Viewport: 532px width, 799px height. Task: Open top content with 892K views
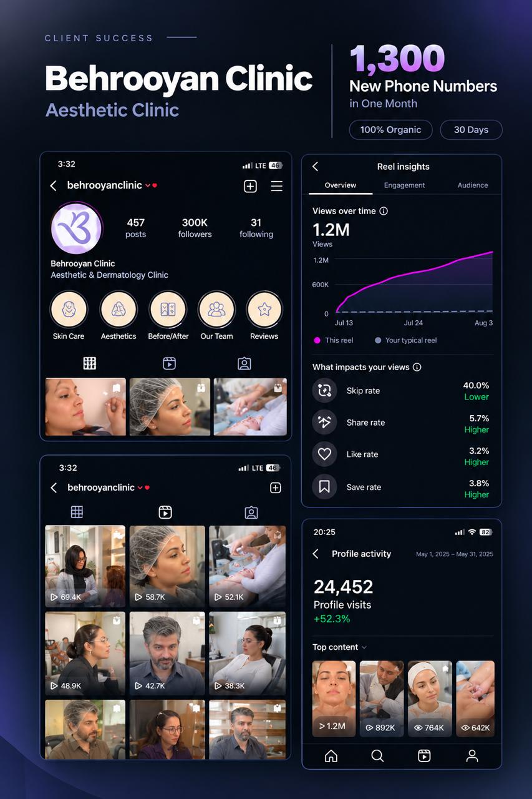pos(382,699)
